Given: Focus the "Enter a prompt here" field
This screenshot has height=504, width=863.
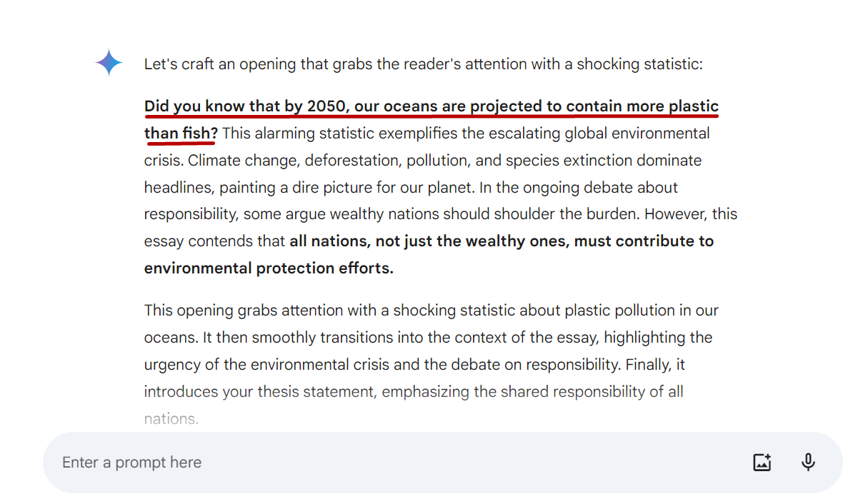Looking at the screenshot, I should click(357, 463).
